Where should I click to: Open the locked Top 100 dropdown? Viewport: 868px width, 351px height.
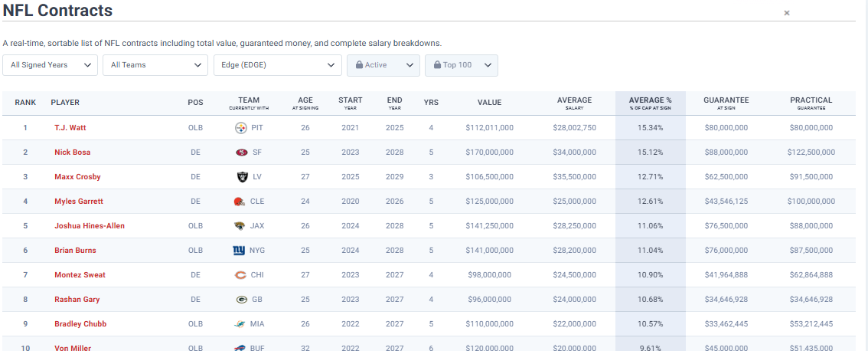(x=462, y=65)
